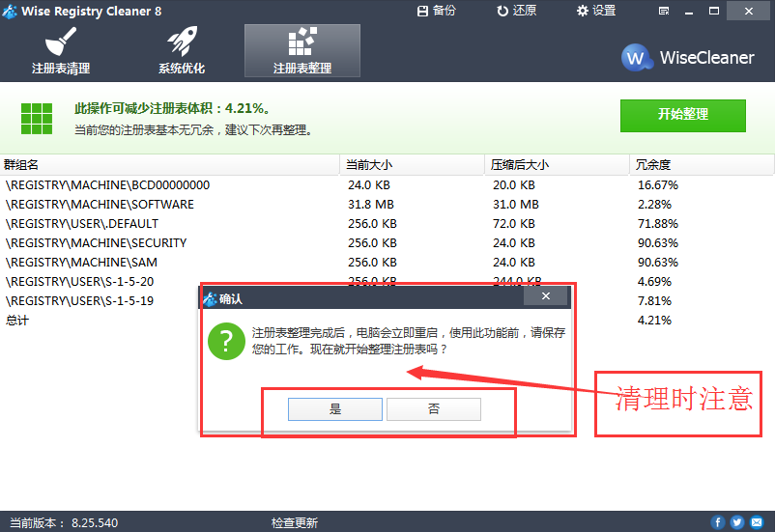Viewport: 775px width, 532px height.
Task: Click 72.0 KB compressed size cell
Action: [x=513, y=224]
